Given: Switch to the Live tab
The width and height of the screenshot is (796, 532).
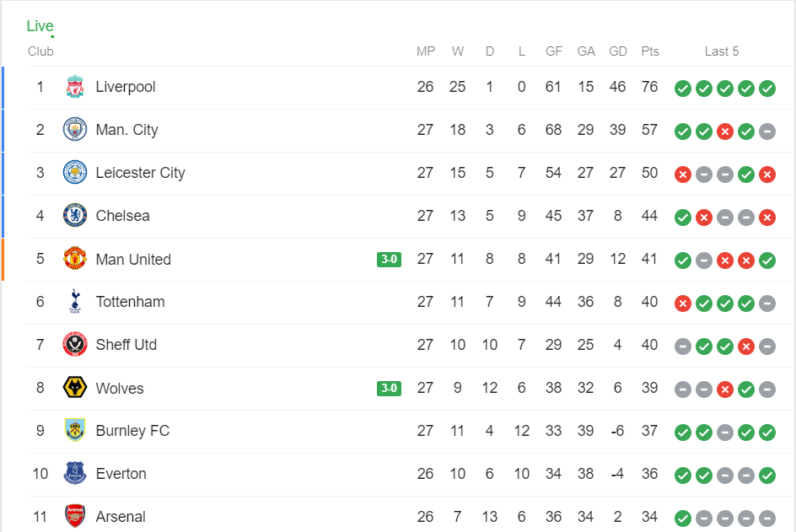Looking at the screenshot, I should coord(40,26).
